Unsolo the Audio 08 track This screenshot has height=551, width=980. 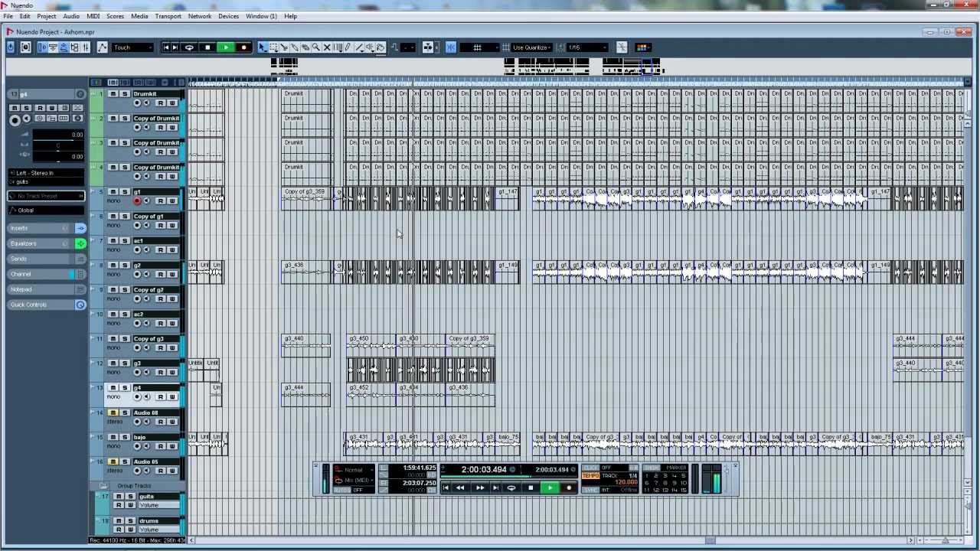[x=124, y=412]
